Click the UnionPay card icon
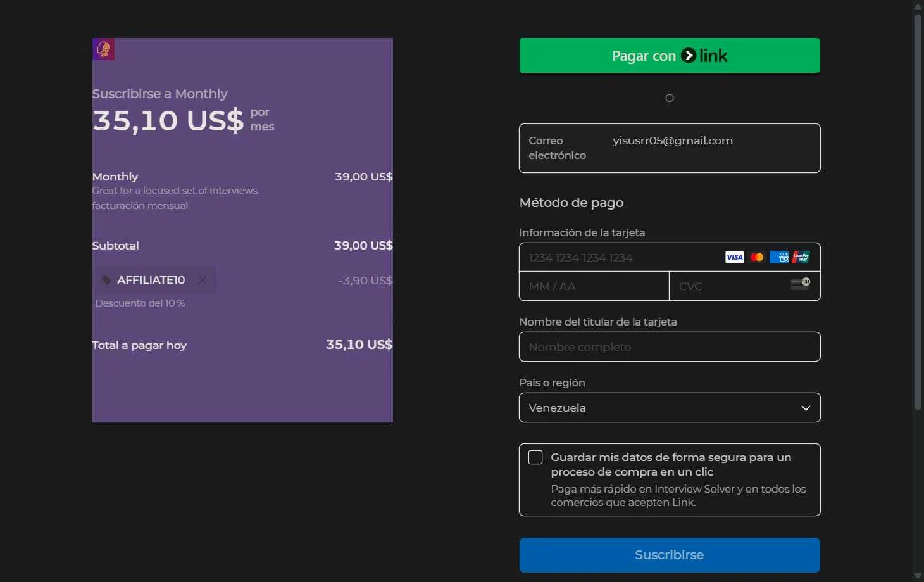This screenshot has height=582, width=924. tap(801, 257)
